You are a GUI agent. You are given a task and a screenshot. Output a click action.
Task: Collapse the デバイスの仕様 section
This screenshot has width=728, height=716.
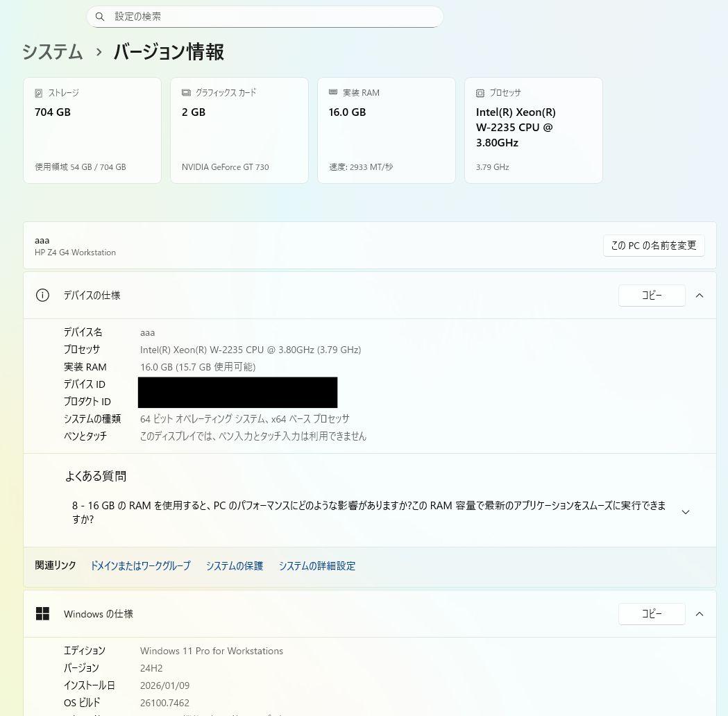point(700,295)
